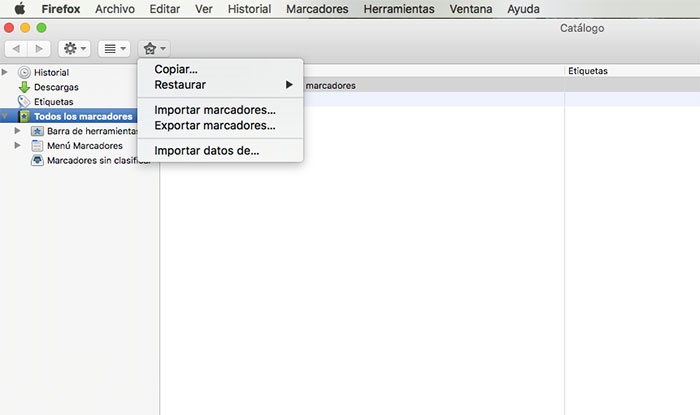This screenshot has width=700, height=415.
Task: Click the back navigation arrow
Action: [17, 48]
